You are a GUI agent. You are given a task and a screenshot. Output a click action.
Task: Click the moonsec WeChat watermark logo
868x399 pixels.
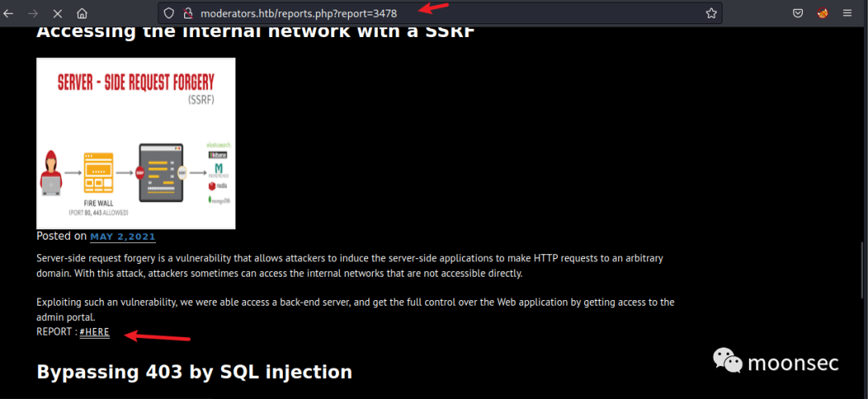pyautogui.click(x=776, y=363)
